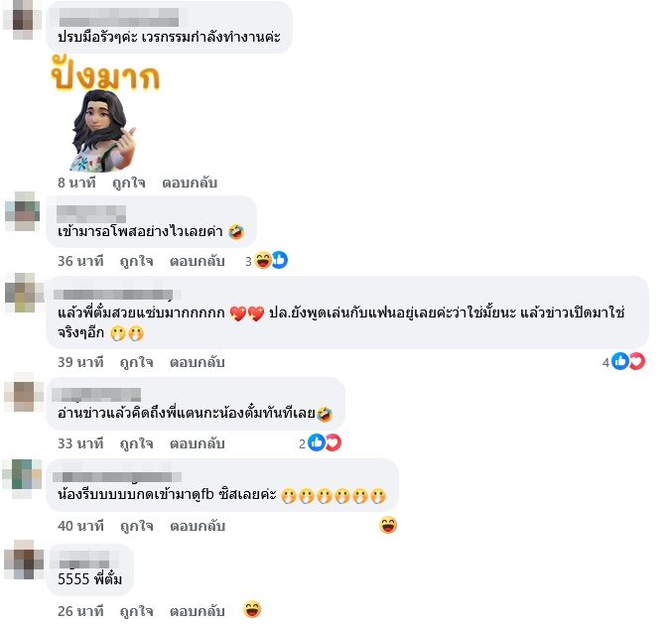
Task: Click thumbs-up reaction on 33 นาที comment
Action: click(317, 442)
